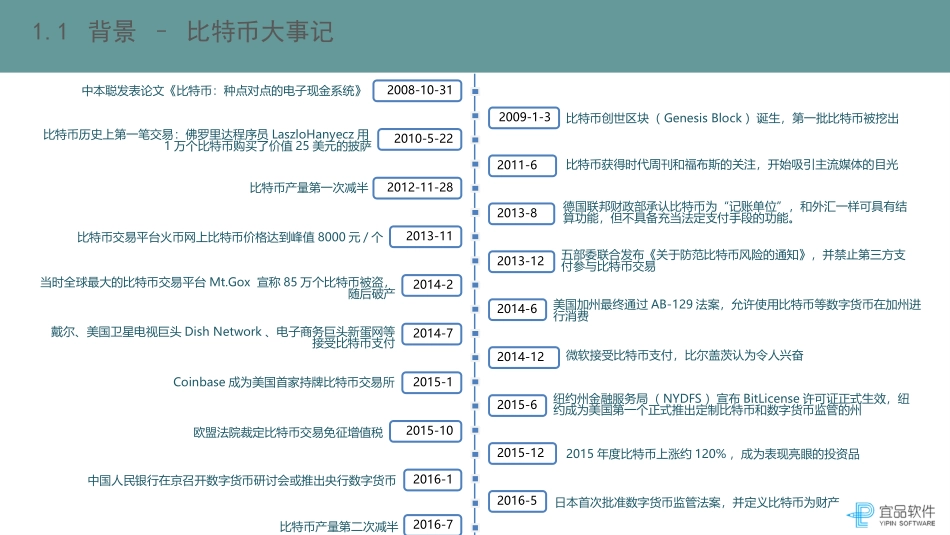
Task: Click the 2013-12 date box
Action: click(521, 261)
